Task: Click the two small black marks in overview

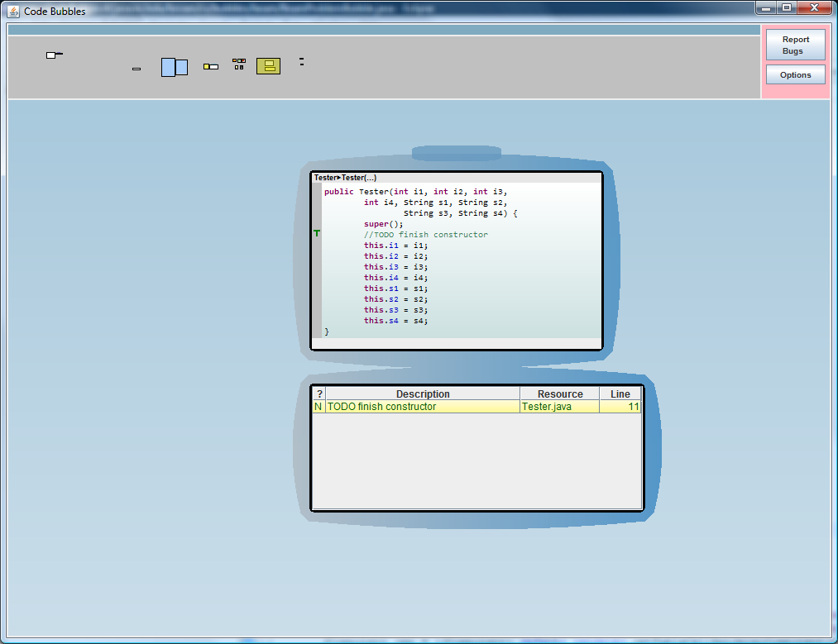Action: point(302,62)
